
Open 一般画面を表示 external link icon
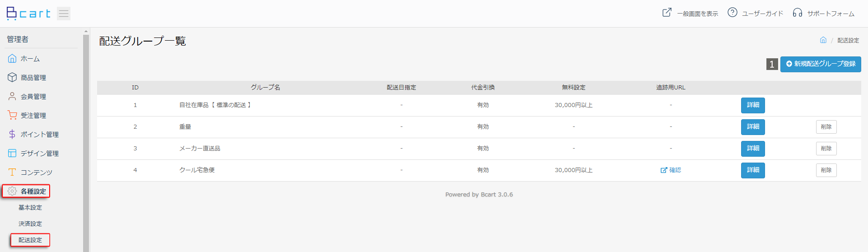click(667, 13)
